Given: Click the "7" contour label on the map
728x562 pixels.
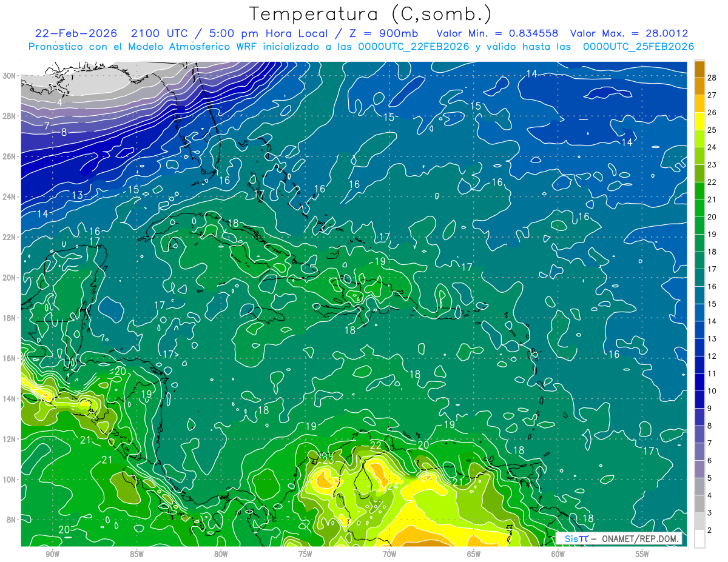Looking at the screenshot, I should [x=47, y=125].
